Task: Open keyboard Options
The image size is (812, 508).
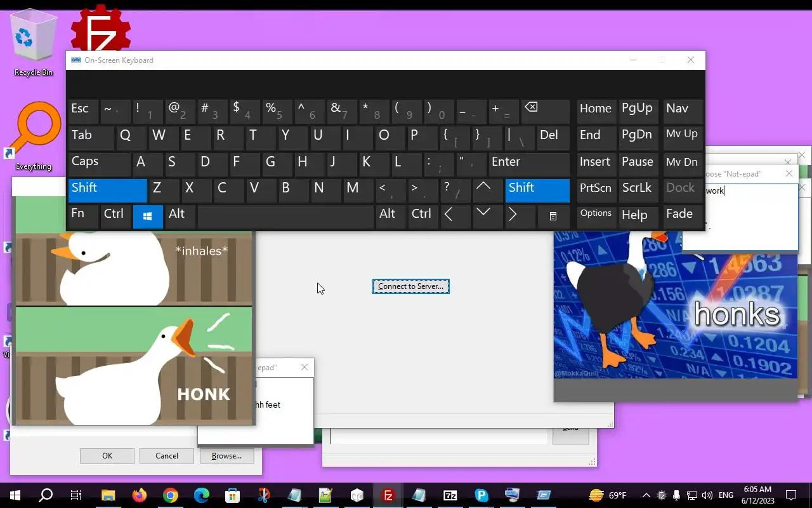Action: click(596, 215)
